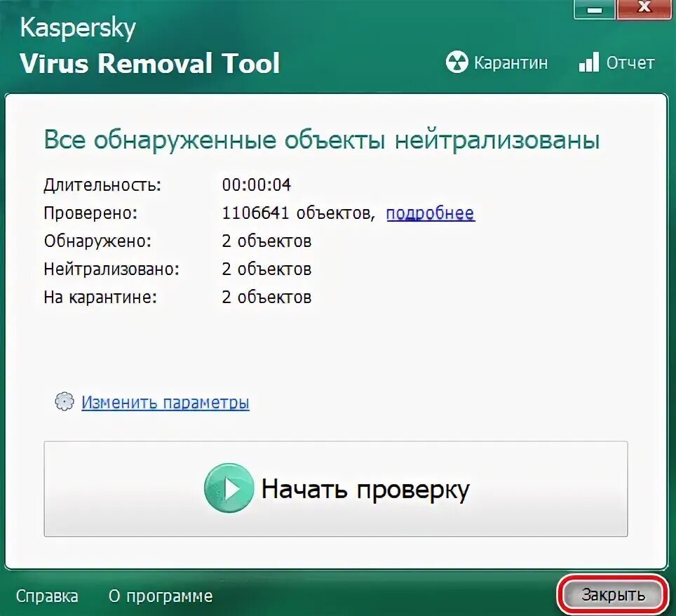Select the duration value 00:00:04
The width and height of the screenshot is (676, 616).
[257, 185]
